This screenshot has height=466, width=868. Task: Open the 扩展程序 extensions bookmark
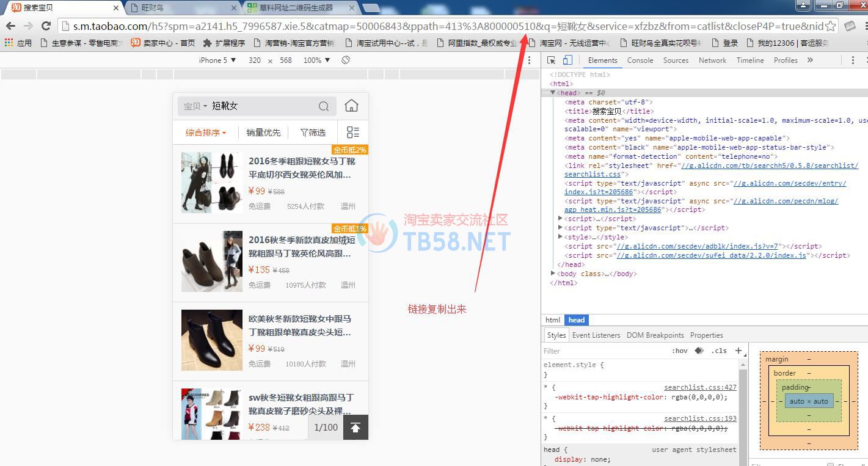point(224,43)
